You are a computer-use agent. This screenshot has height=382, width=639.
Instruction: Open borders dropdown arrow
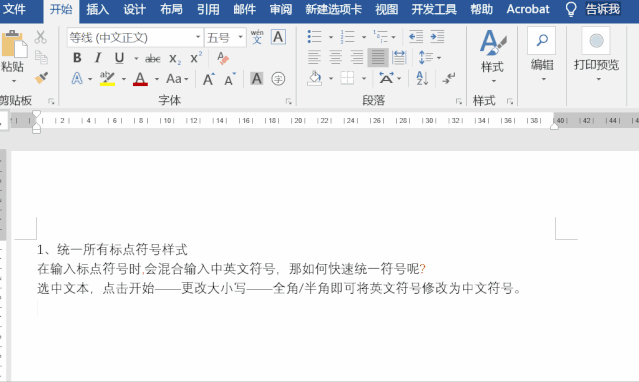tap(364, 78)
